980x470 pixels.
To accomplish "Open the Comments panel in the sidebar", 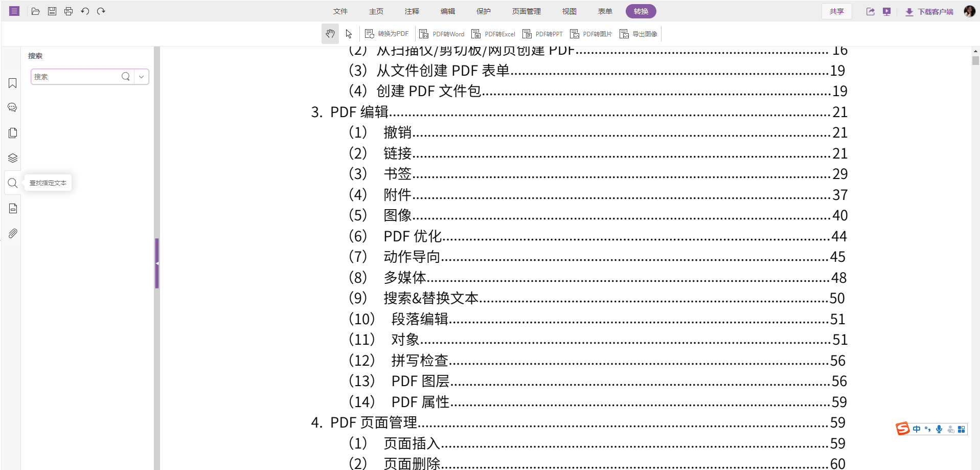I will click(12, 107).
